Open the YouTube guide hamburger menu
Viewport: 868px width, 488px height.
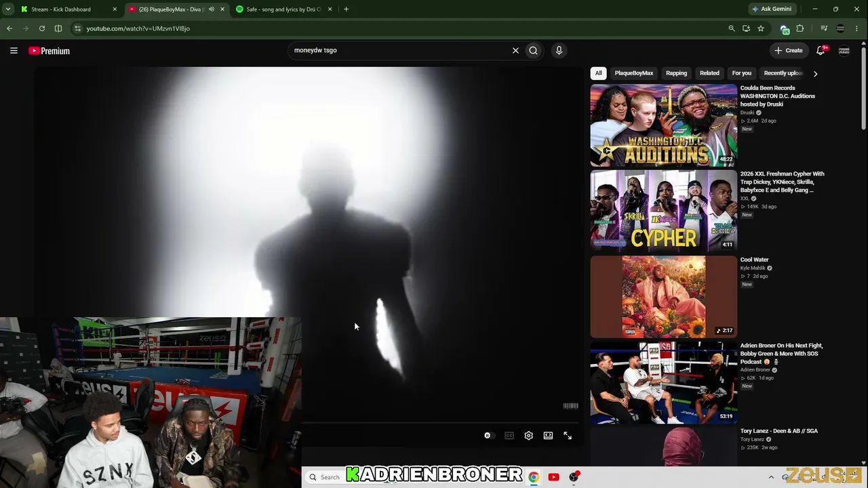pyautogui.click(x=14, y=50)
